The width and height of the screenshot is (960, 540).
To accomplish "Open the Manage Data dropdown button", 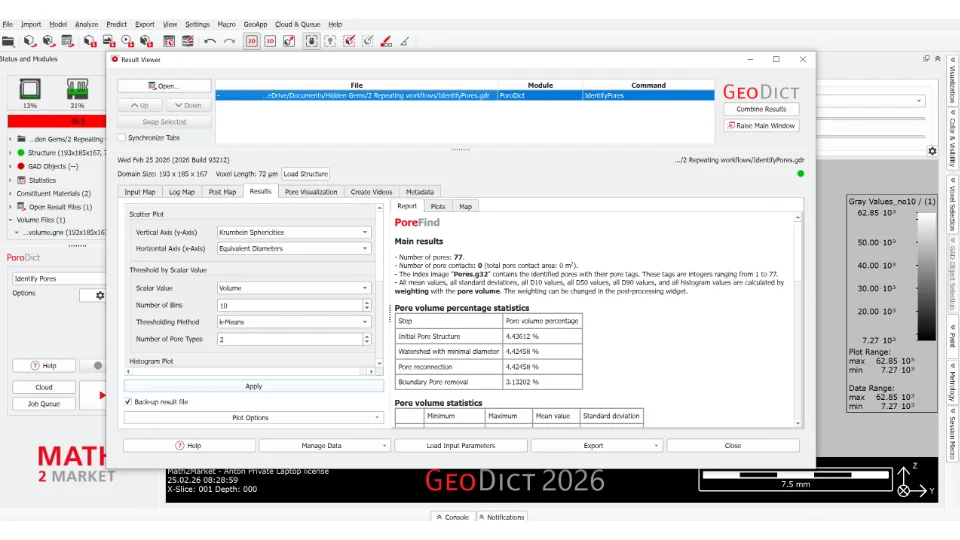I will (x=324, y=446).
